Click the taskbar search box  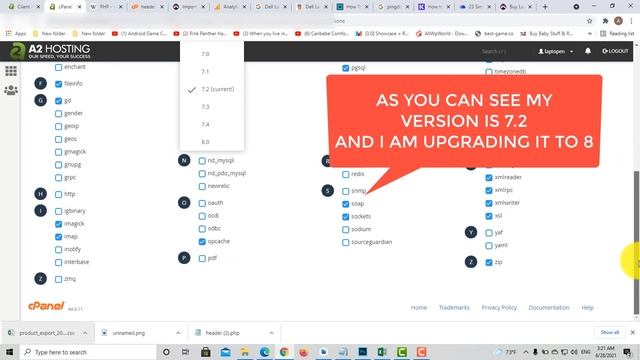click(88, 352)
